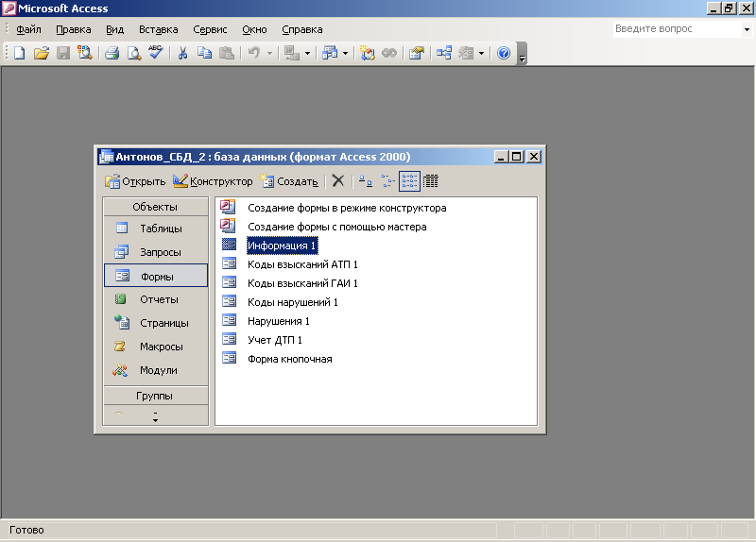This screenshot has width=756, height=542.
Task: Open the Файл menu
Action: (28, 29)
